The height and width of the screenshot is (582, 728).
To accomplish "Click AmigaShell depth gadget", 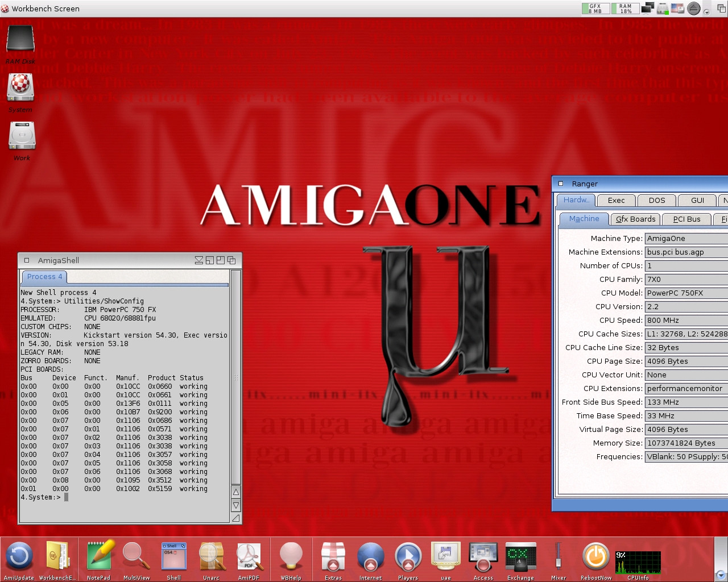I will point(231,260).
